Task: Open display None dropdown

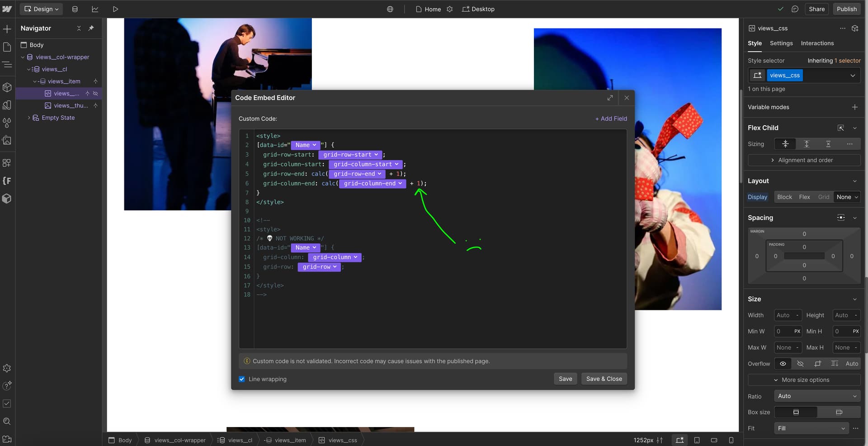Action: coord(847,197)
